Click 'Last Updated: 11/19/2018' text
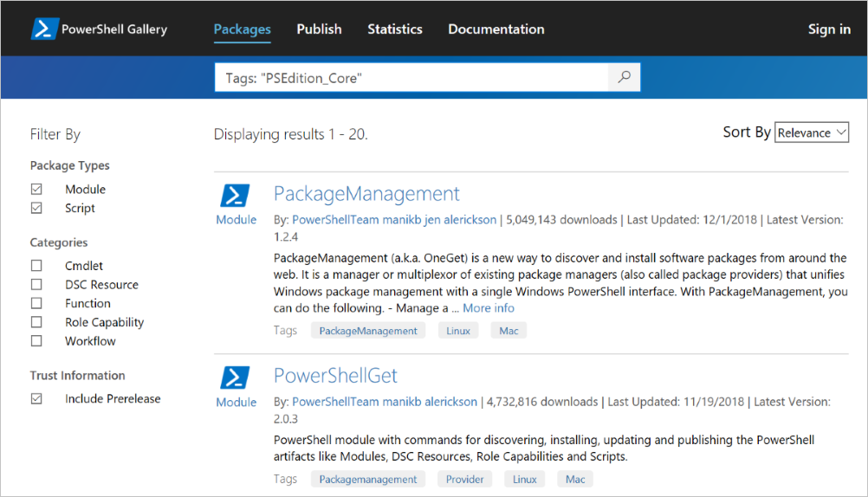This screenshot has height=497, width=868. tap(676, 402)
